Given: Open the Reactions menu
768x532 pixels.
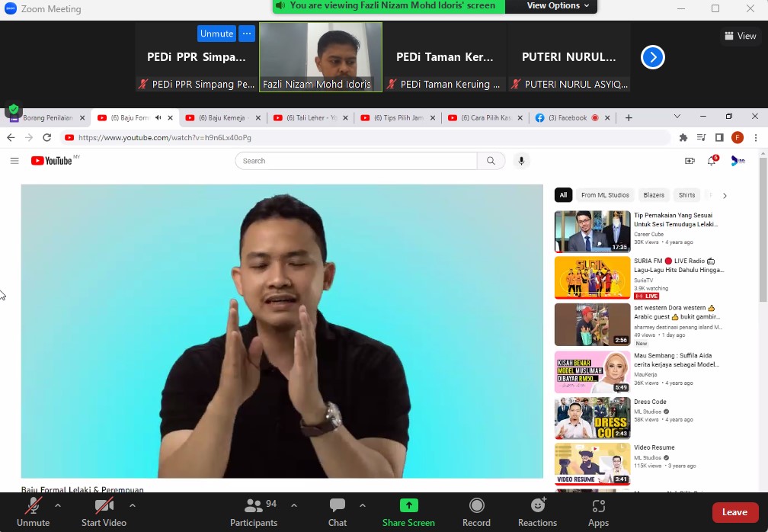Looking at the screenshot, I should click(537, 512).
